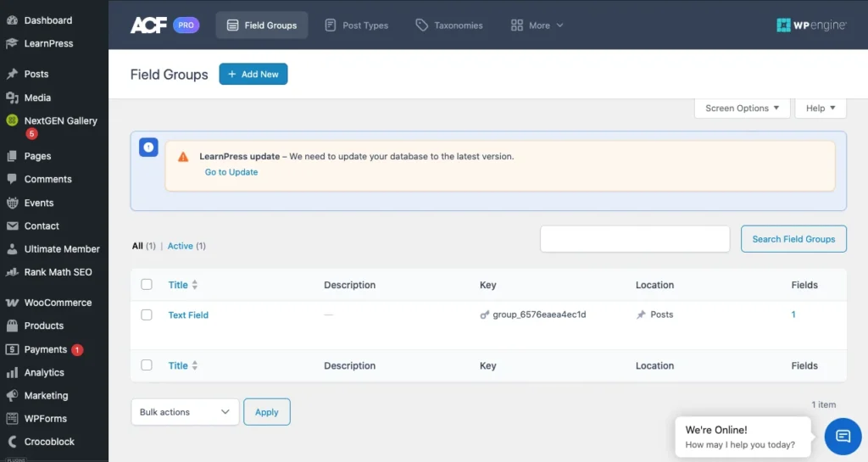Image resolution: width=868 pixels, height=462 pixels.
Task: Click the LearnPress graduation cap icon
Action: click(12, 43)
